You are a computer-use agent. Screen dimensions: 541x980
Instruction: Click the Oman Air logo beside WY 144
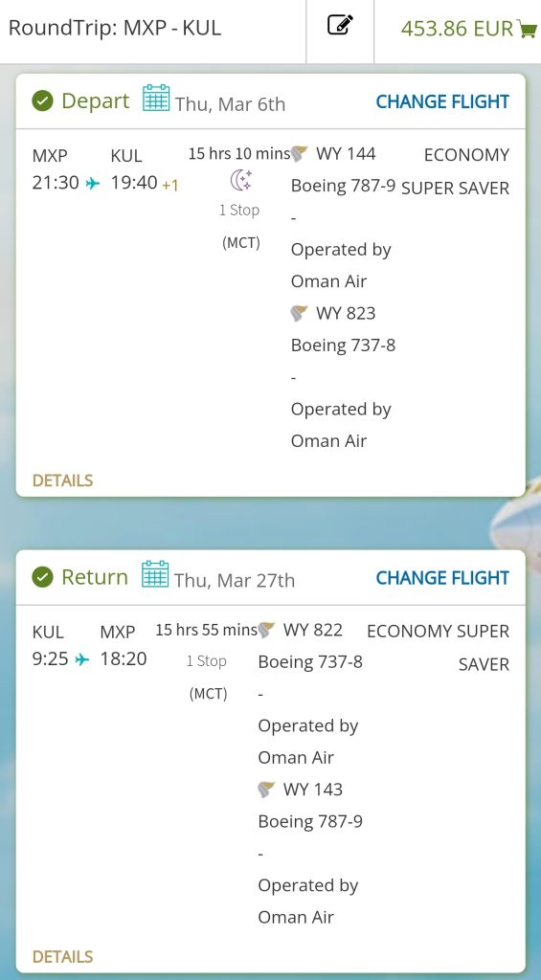300,153
